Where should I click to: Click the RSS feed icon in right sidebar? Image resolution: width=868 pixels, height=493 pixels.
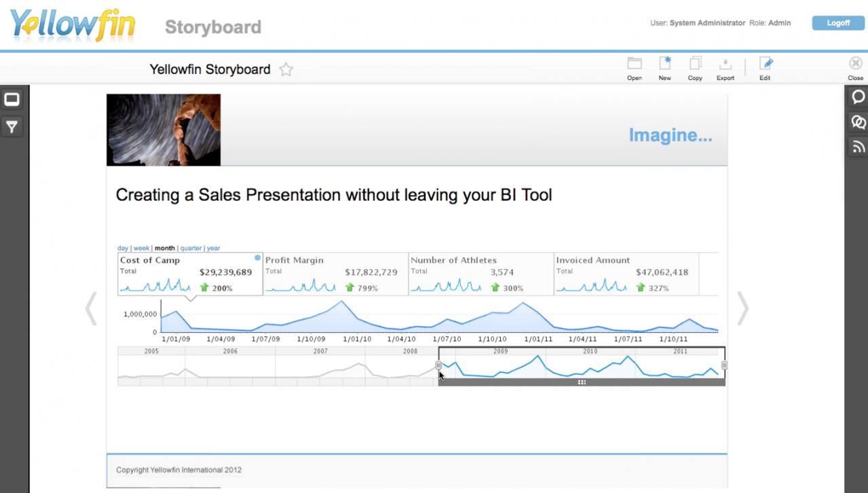[858, 147]
